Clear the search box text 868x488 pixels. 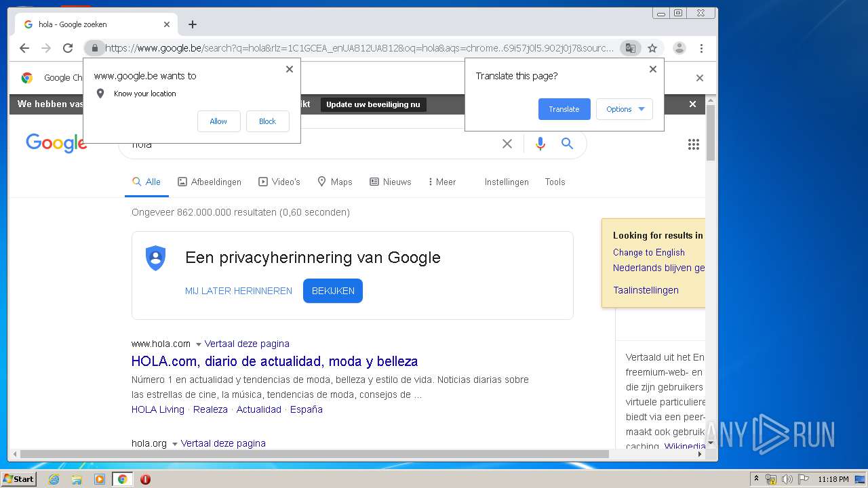tap(507, 144)
